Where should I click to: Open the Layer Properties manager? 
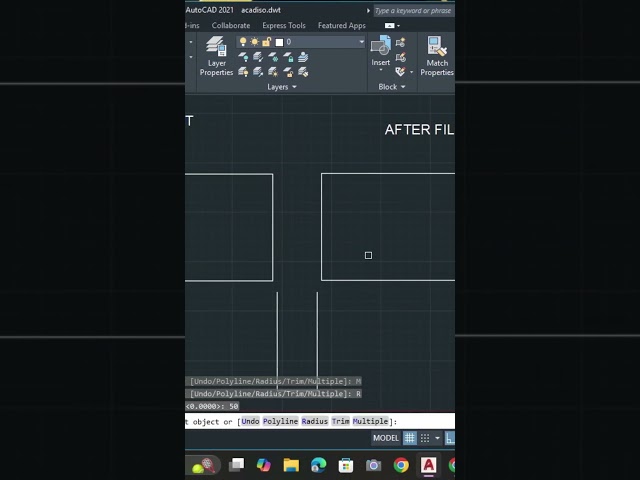216,56
